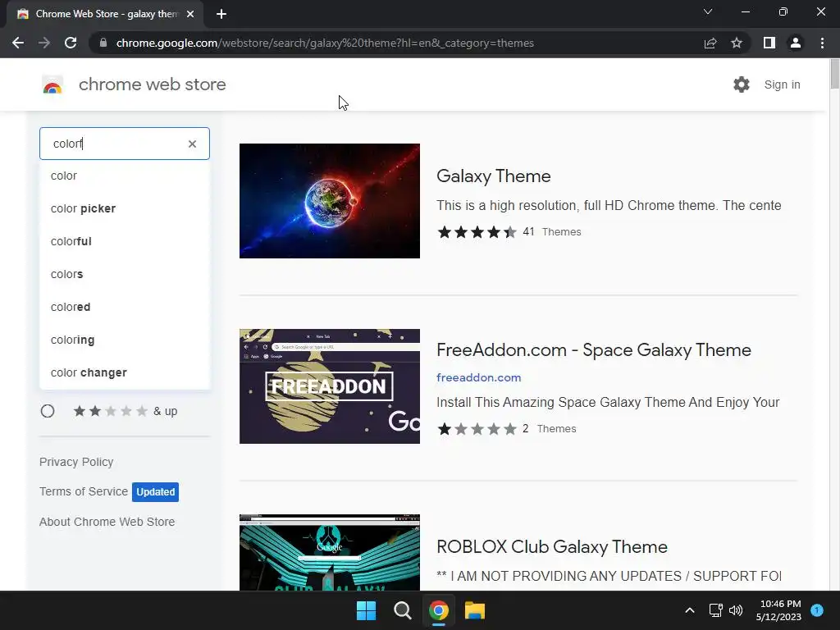Open the Privacy Policy link
The image size is (840, 630).
pyautogui.click(x=76, y=462)
